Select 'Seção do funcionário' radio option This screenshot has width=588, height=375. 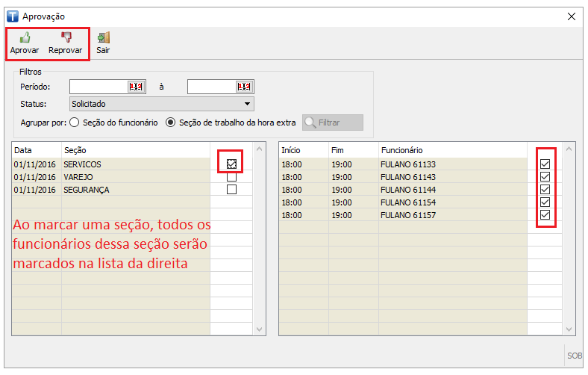pos(75,123)
